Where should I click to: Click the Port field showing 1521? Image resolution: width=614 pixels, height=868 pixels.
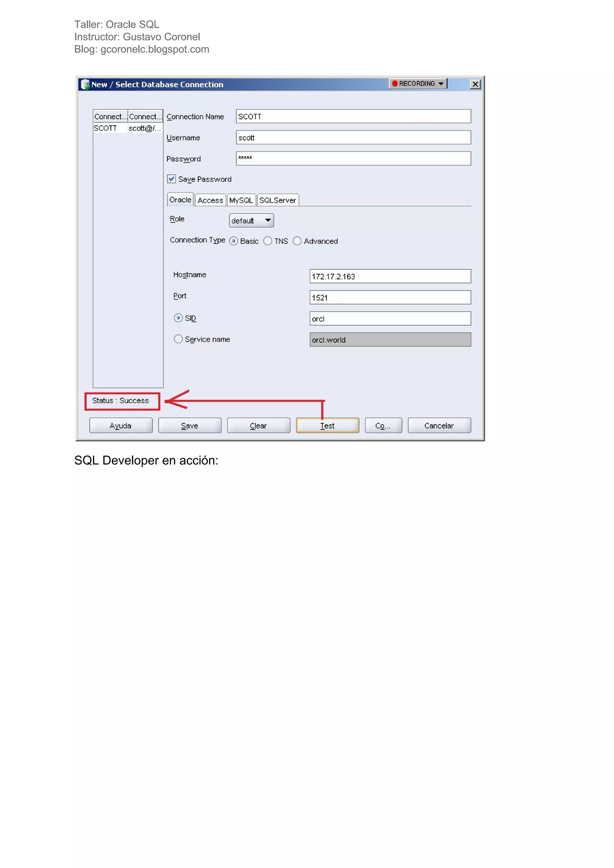[390, 298]
